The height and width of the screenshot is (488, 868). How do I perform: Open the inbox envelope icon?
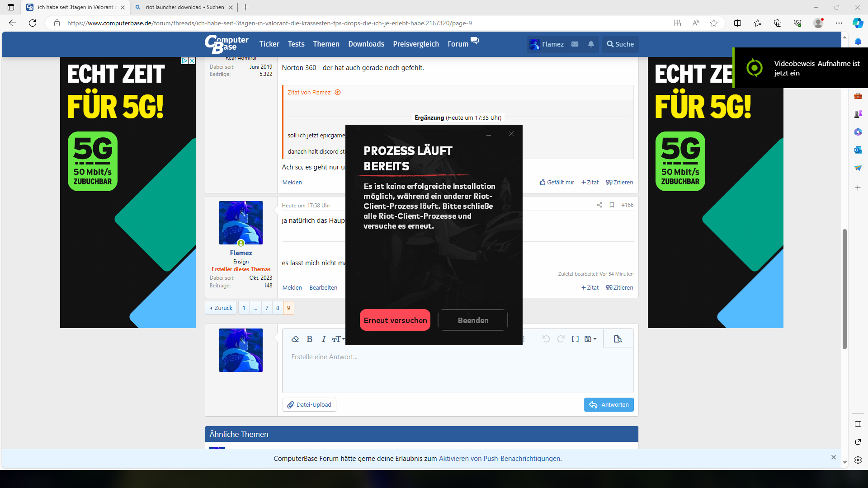(575, 44)
